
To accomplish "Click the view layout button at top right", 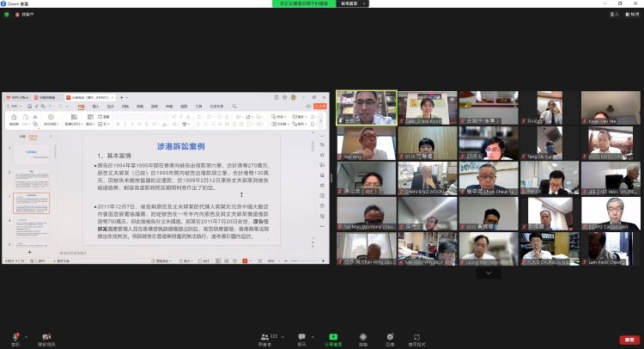I will click(632, 15).
